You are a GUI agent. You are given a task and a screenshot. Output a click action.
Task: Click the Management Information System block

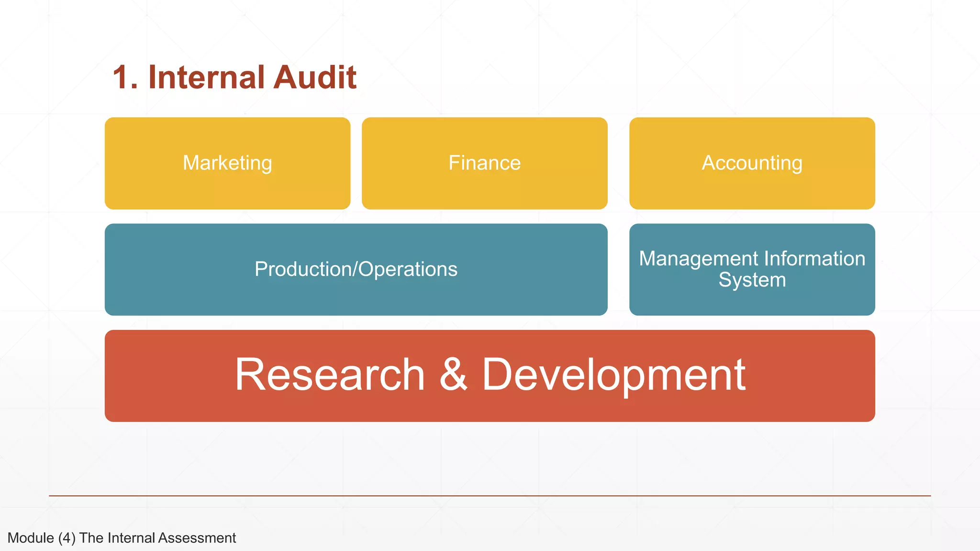click(x=752, y=269)
